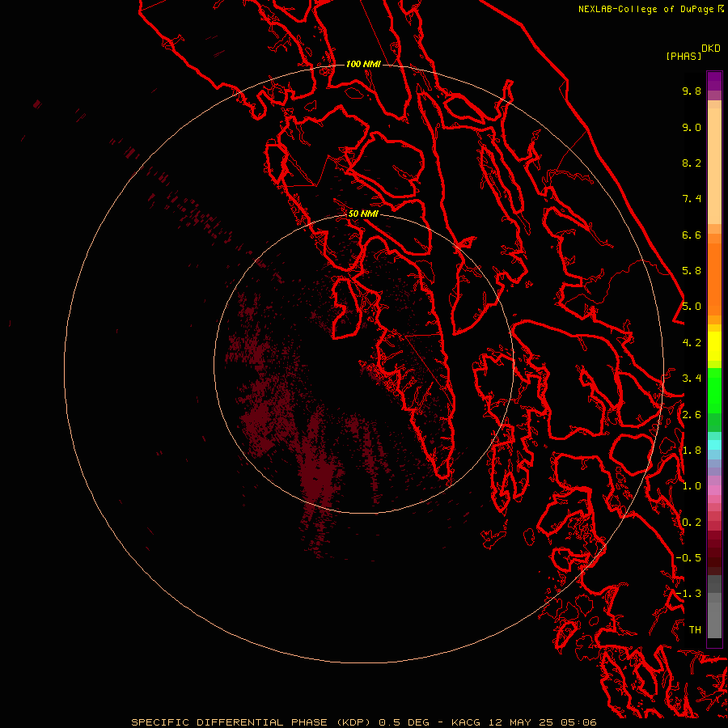Select the cyan band on the color scale
Viewport: 728px width, 728px height.
pos(714,445)
